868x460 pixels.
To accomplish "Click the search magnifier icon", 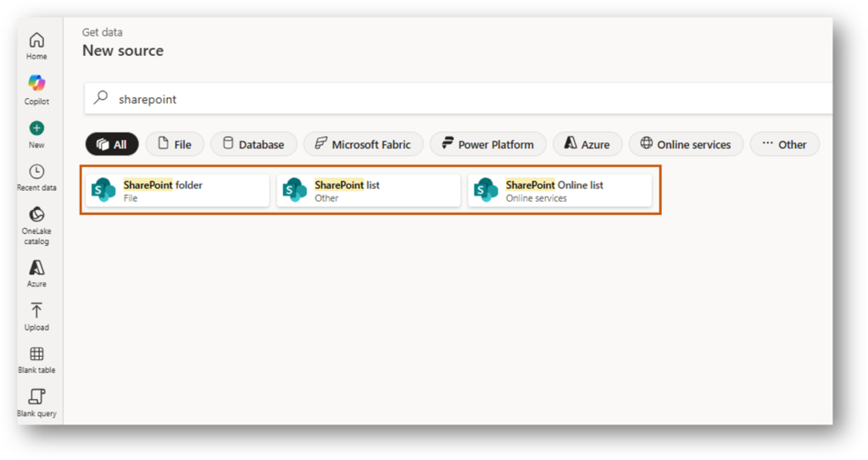I will point(101,98).
